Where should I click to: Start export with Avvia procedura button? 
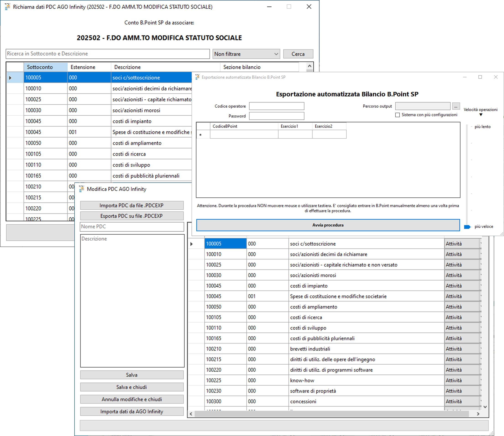[x=328, y=225]
